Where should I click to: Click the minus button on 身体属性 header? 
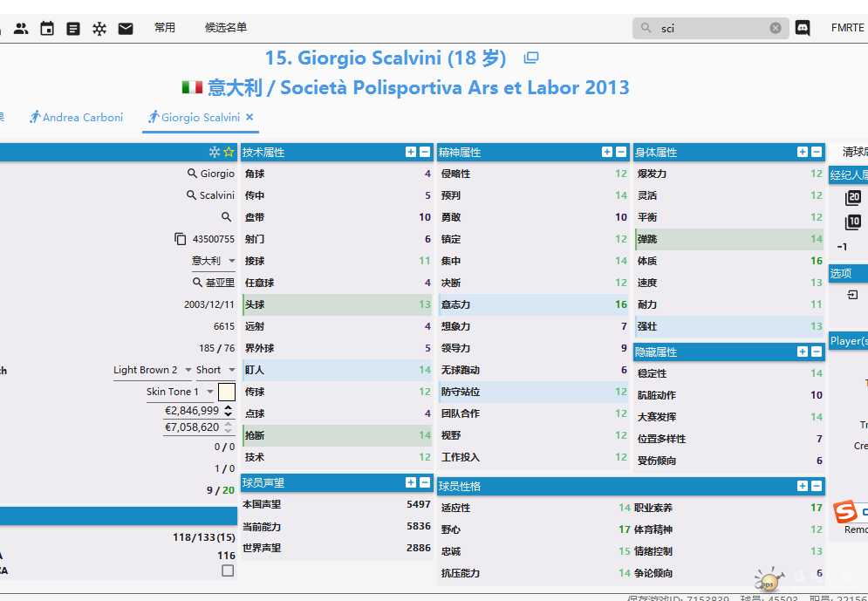[817, 152]
